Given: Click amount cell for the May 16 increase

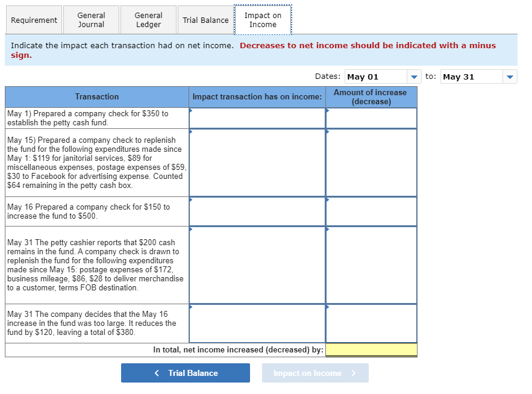Looking at the screenshot, I should (x=371, y=211).
